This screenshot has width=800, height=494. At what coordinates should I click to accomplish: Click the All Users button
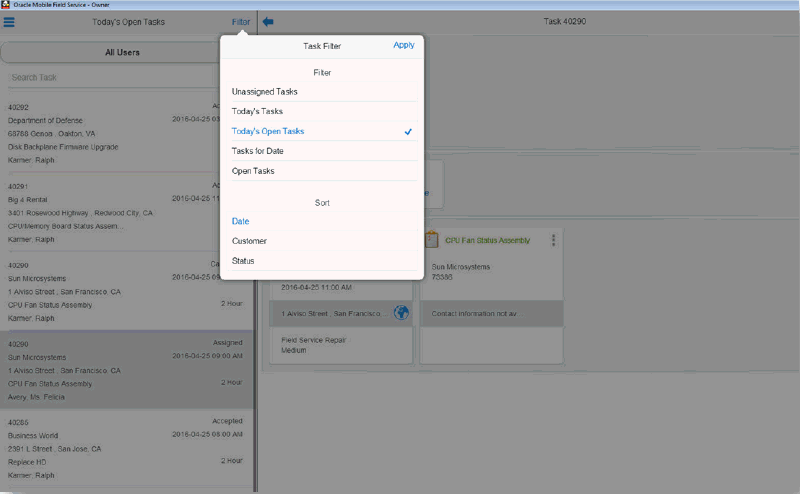(x=122, y=53)
